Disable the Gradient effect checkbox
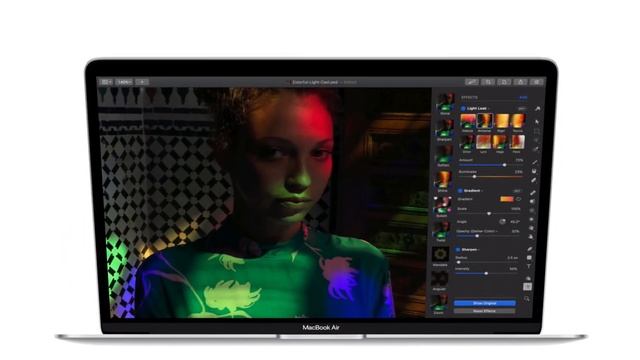 pos(460,191)
